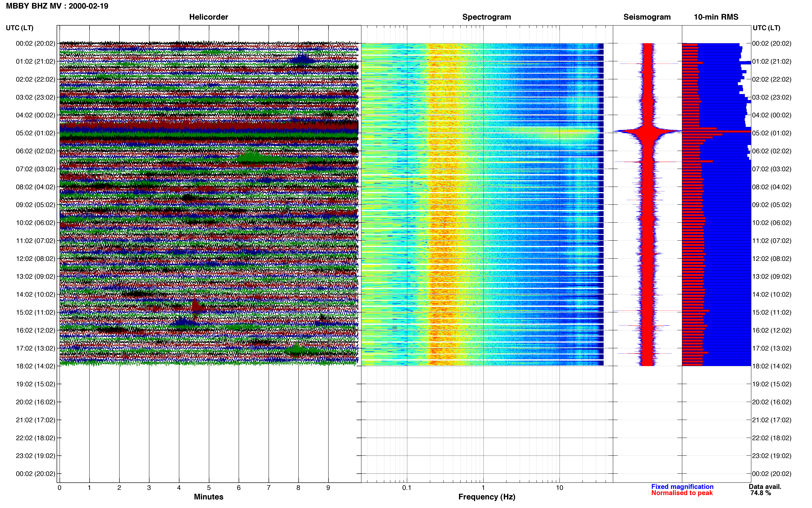Click left time label 05:02 (01:02)

click(x=35, y=133)
